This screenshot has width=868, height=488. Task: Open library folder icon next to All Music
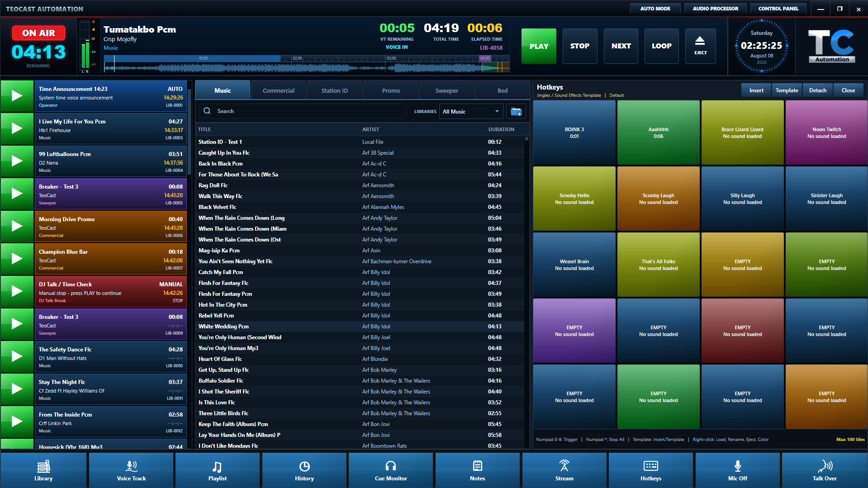pos(516,111)
